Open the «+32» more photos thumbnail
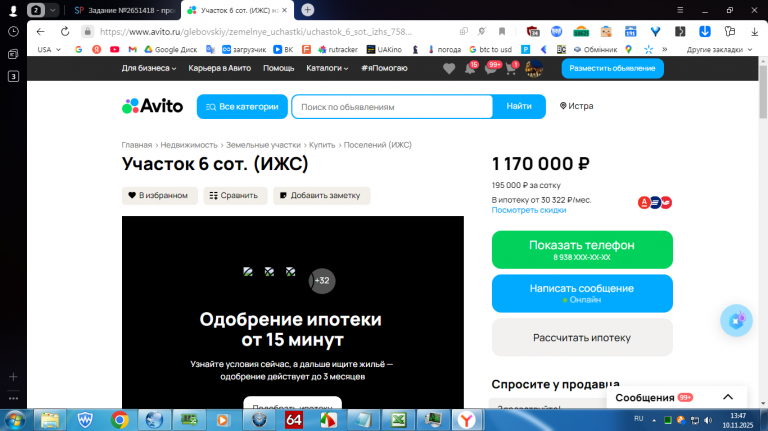This screenshot has height=431, width=768. pos(322,281)
